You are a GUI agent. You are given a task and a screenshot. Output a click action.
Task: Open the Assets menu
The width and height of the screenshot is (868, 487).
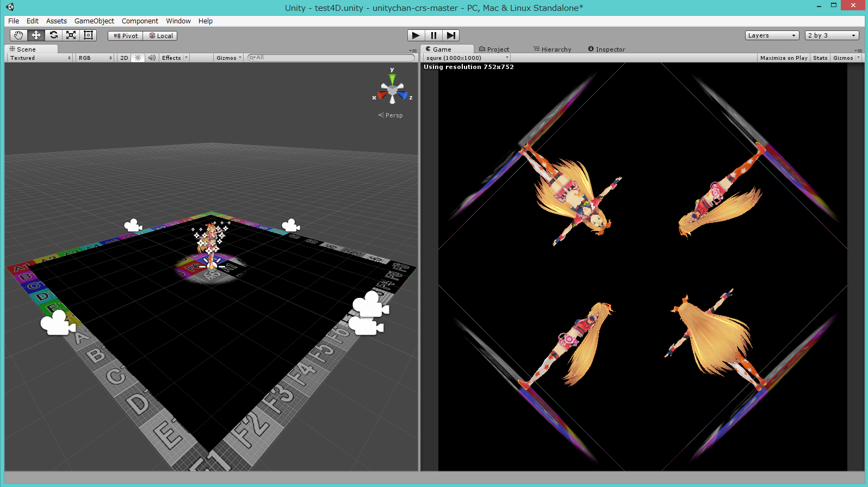[x=57, y=21]
